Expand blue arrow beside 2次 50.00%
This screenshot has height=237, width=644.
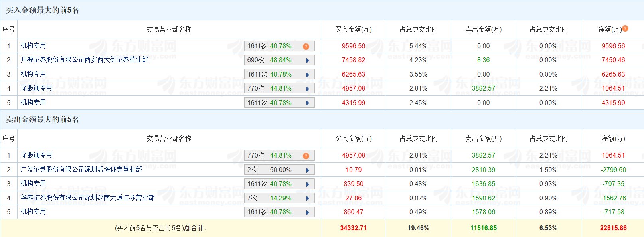[x=308, y=170]
